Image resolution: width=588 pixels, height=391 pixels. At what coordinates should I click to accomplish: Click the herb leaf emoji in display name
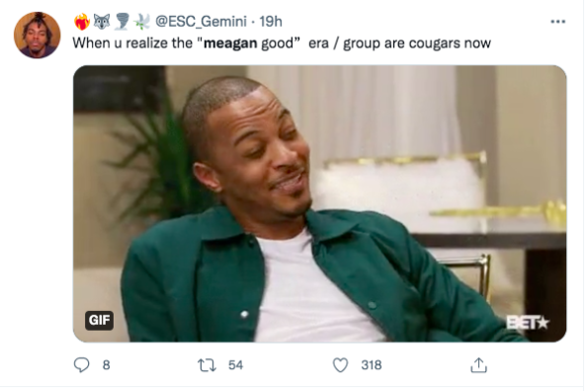coord(141,22)
